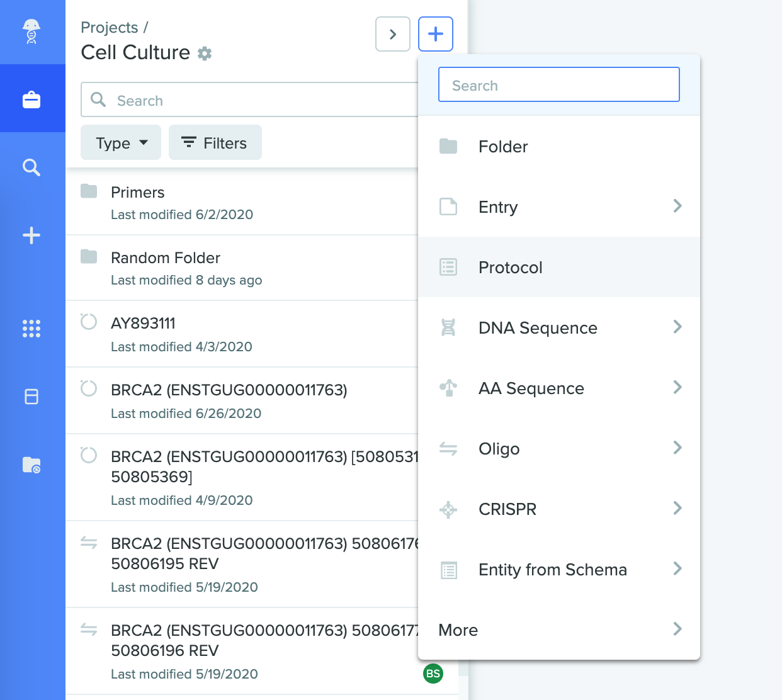
Task: Expand the More submenu
Action: 677,629
